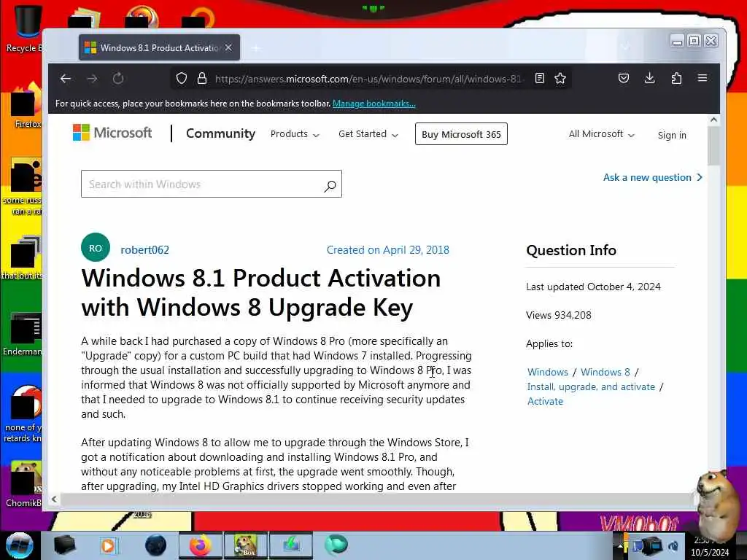Click the Created on April 29, 2018 text
Screen dimensions: 747x560
388,250
